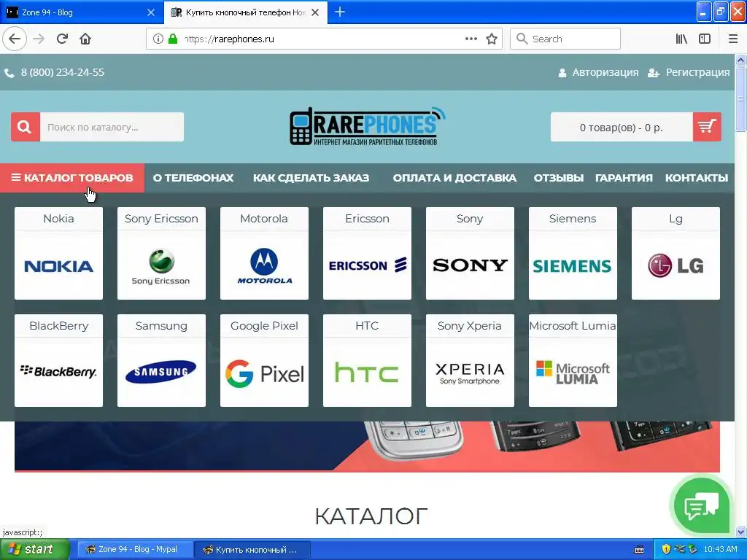Focus the Поиск по каталогу search field

(112, 127)
